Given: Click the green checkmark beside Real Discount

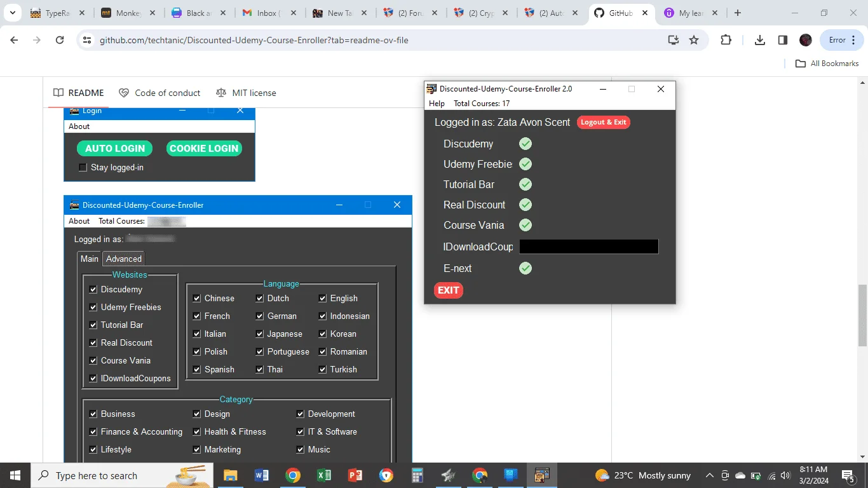Looking at the screenshot, I should [x=526, y=205].
